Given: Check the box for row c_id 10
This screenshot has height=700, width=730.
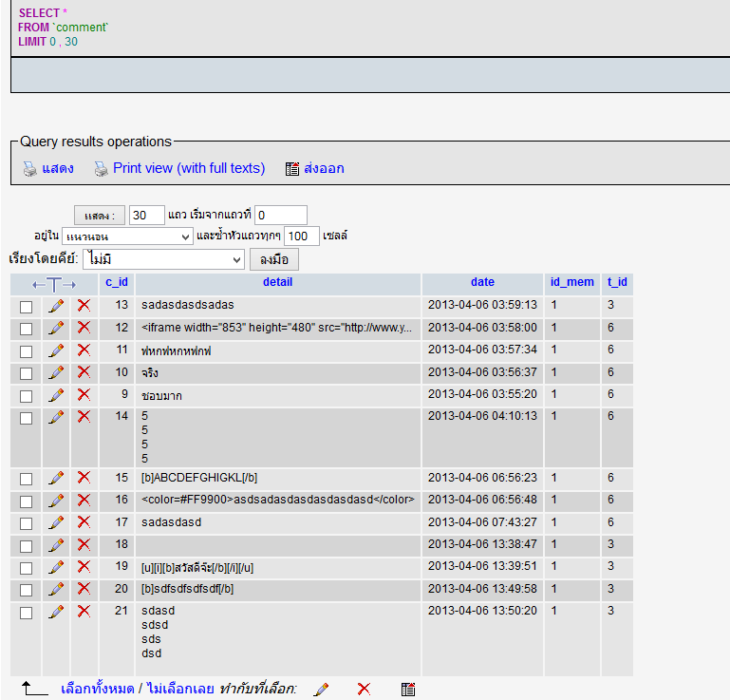Looking at the screenshot, I should [26, 373].
